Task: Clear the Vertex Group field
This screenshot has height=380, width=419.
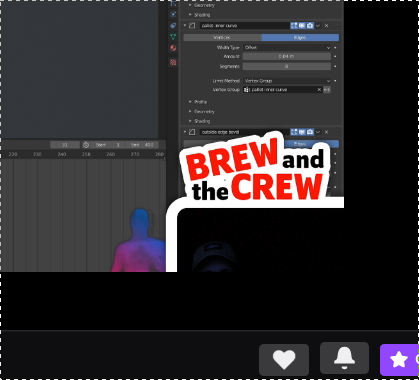Action: tap(319, 89)
